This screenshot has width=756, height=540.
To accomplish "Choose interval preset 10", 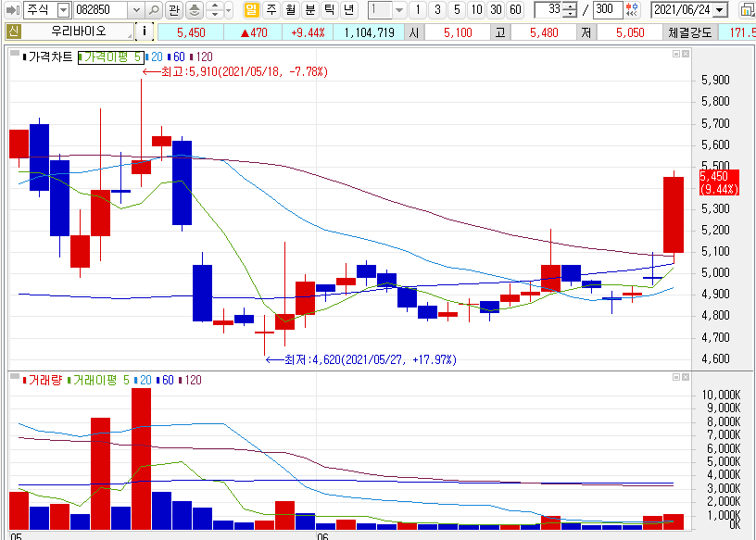I will pos(476,9).
